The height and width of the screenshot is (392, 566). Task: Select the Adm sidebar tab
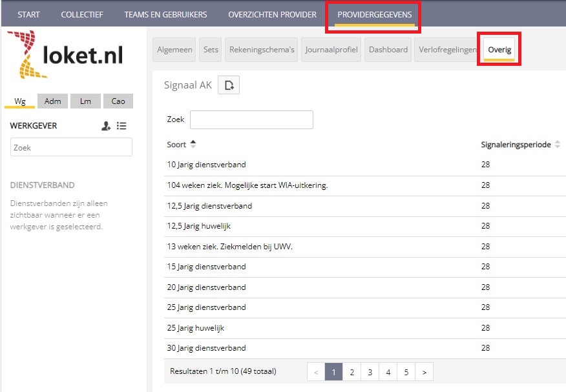click(x=52, y=101)
